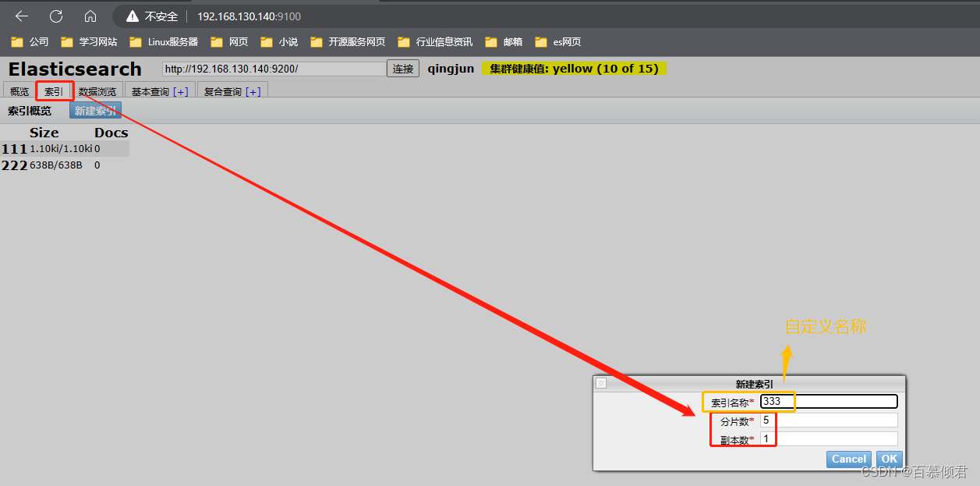This screenshot has width=980, height=486.
Task: Select index 111 in the list
Action: point(14,149)
